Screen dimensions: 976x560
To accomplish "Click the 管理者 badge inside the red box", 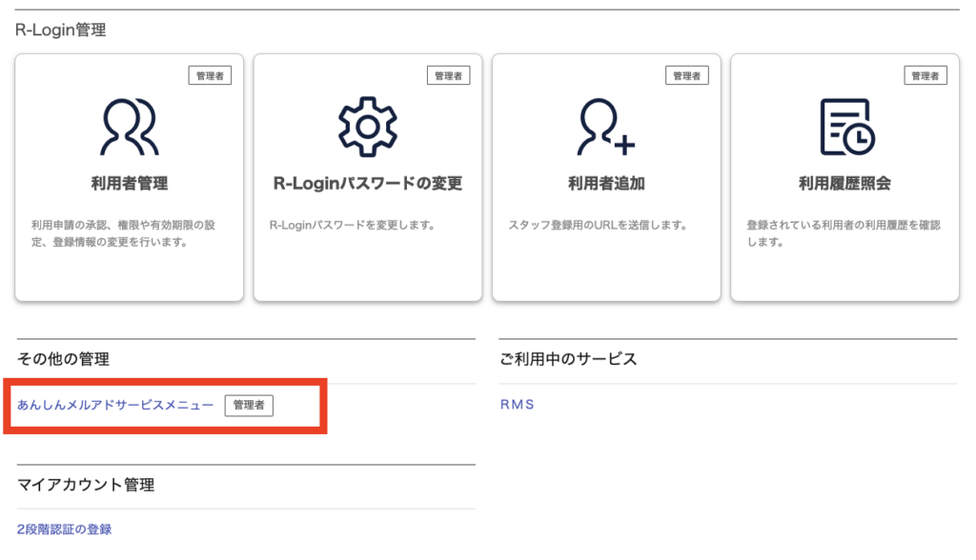I will pos(248,405).
